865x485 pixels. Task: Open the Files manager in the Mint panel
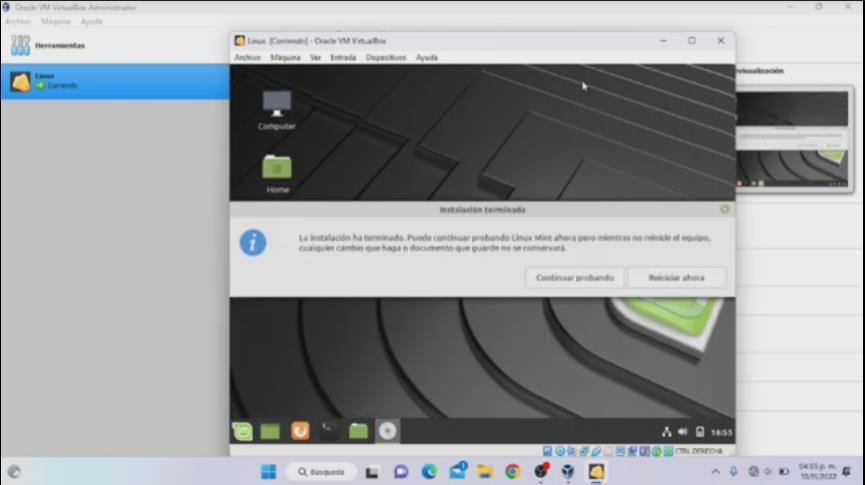(358, 431)
